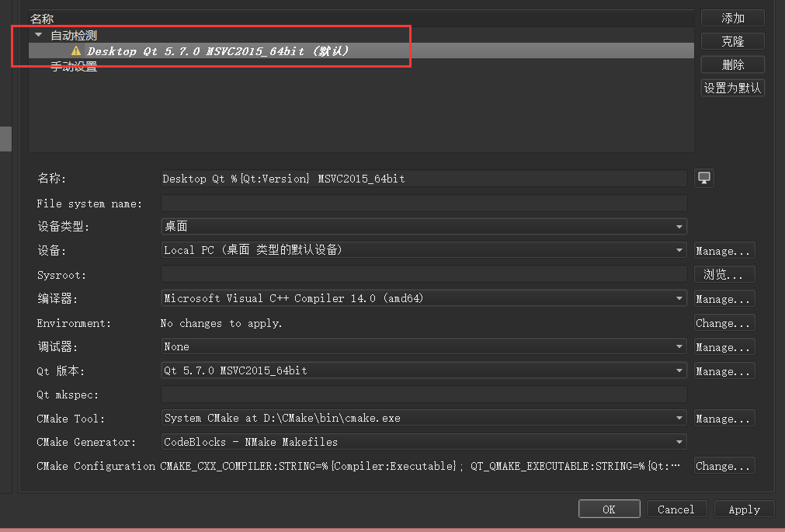Click the Apply button
The height and width of the screenshot is (532, 785).
click(x=744, y=509)
